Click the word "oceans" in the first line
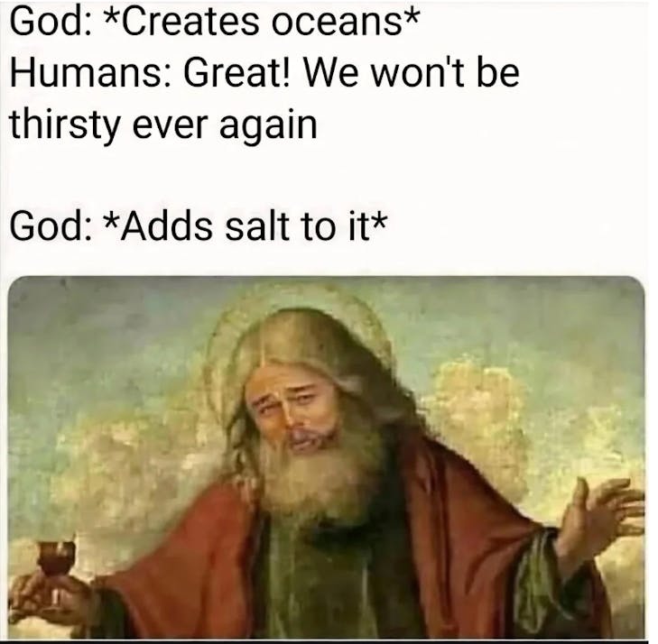This screenshot has height=644, width=658. [x=336, y=23]
